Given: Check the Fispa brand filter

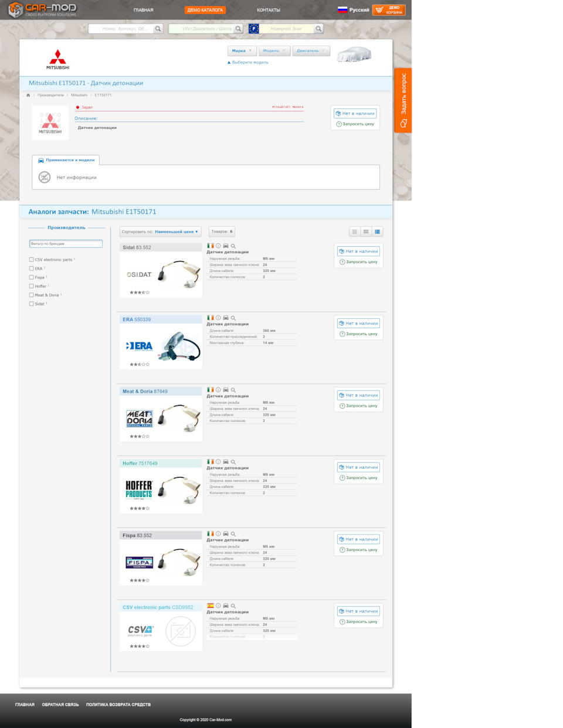Looking at the screenshot, I should click(x=32, y=277).
